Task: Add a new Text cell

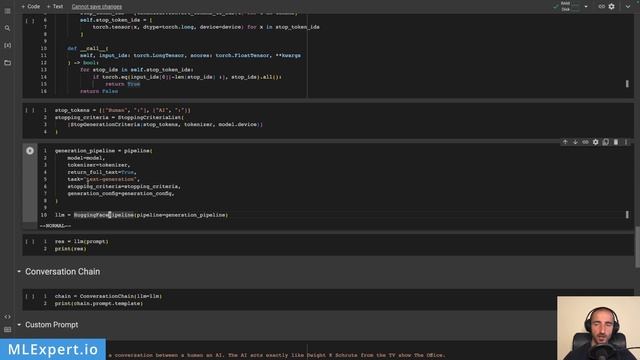Action: [x=55, y=7]
